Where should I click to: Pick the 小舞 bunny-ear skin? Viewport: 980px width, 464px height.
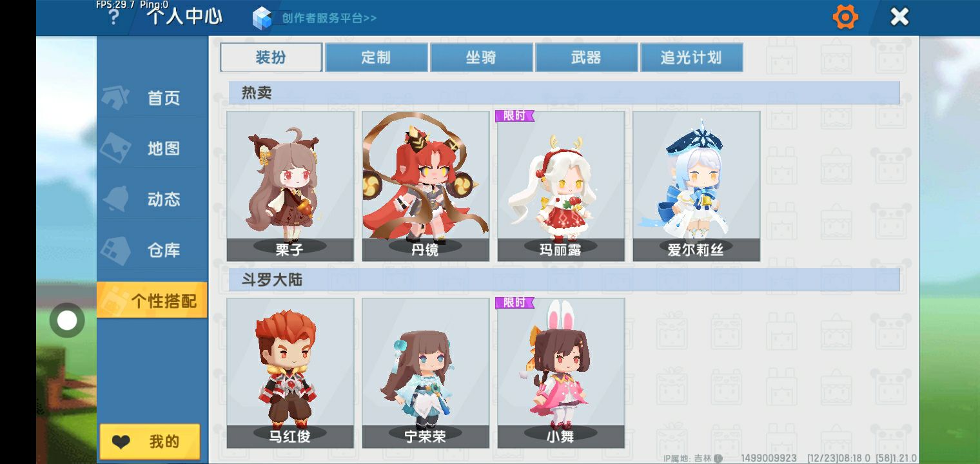coord(561,373)
